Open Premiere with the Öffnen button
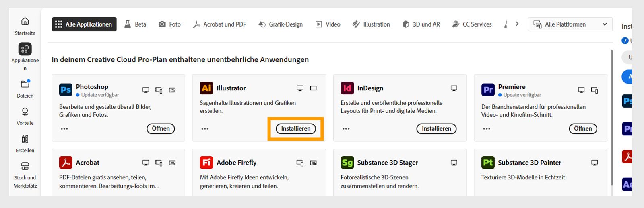The height and width of the screenshot is (208, 644). tap(583, 128)
